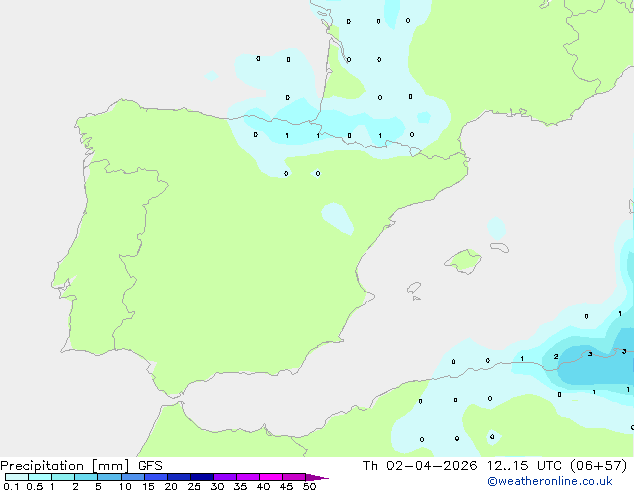Select the 2–5 mm legend color swatch

tap(86, 477)
